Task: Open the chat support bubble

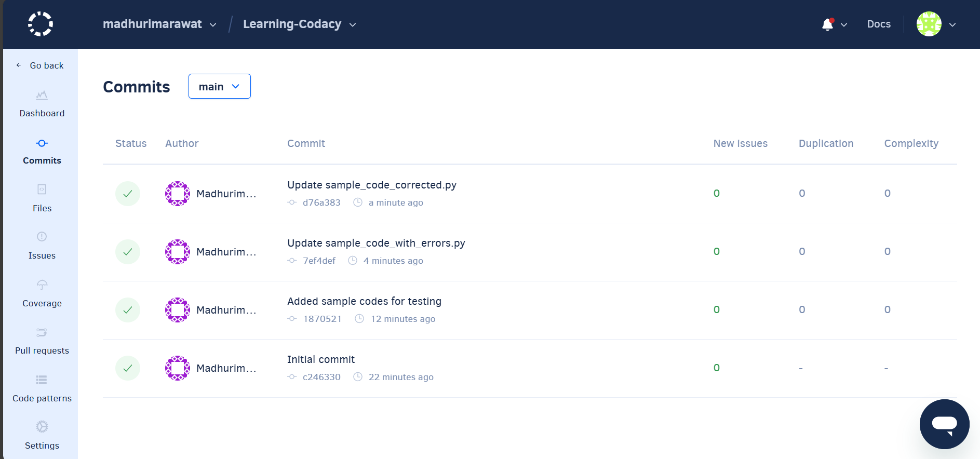Action: [944, 424]
